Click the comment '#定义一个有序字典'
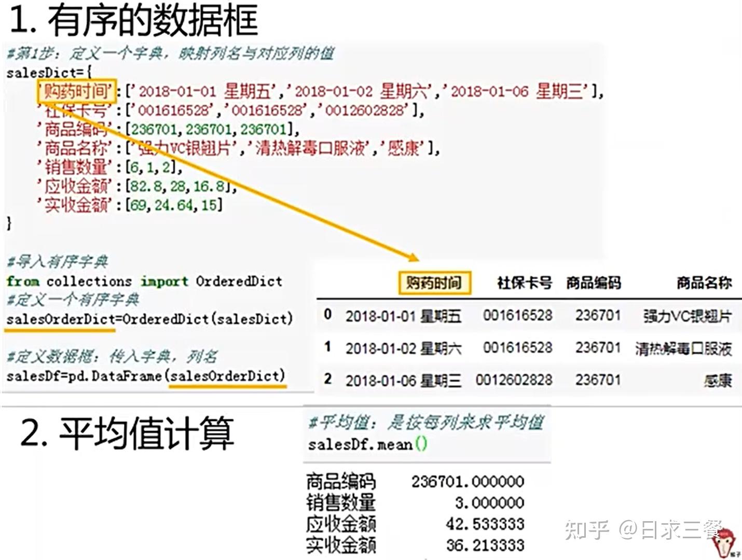 coord(73,299)
